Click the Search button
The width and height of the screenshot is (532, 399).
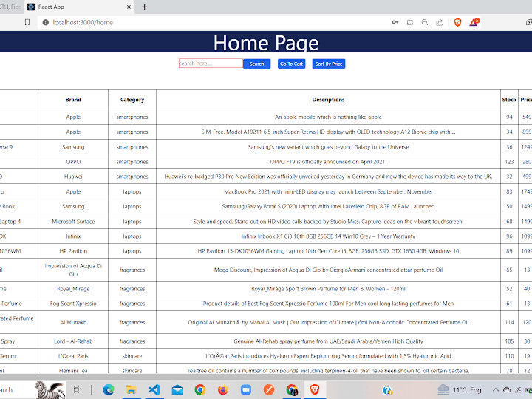(x=257, y=64)
